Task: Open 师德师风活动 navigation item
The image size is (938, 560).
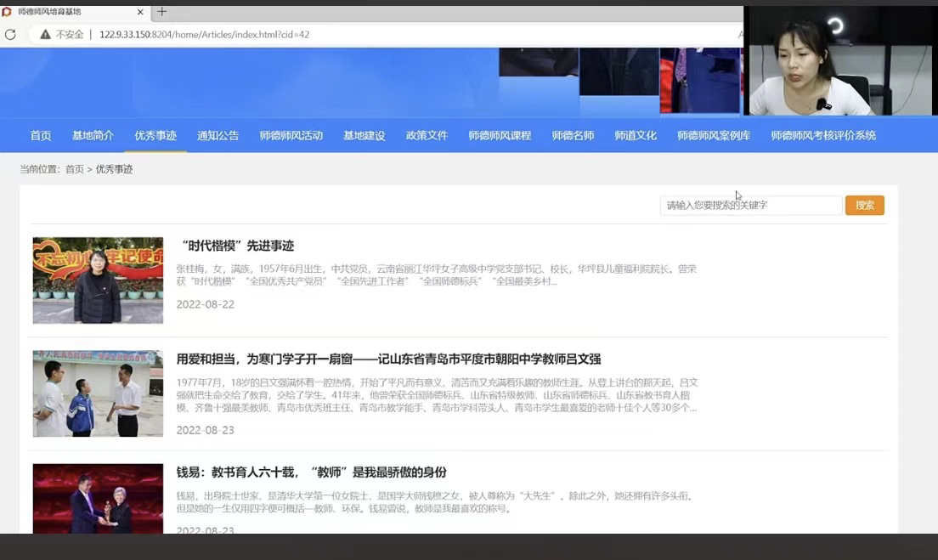Action: pos(291,136)
